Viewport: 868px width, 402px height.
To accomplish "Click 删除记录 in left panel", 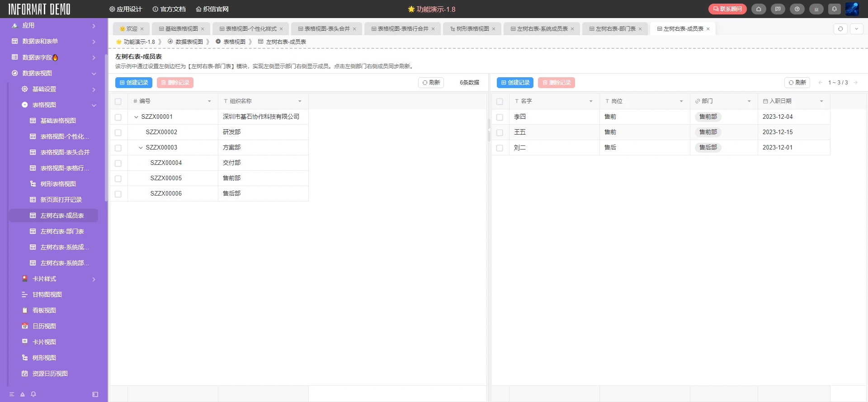I will coord(175,83).
